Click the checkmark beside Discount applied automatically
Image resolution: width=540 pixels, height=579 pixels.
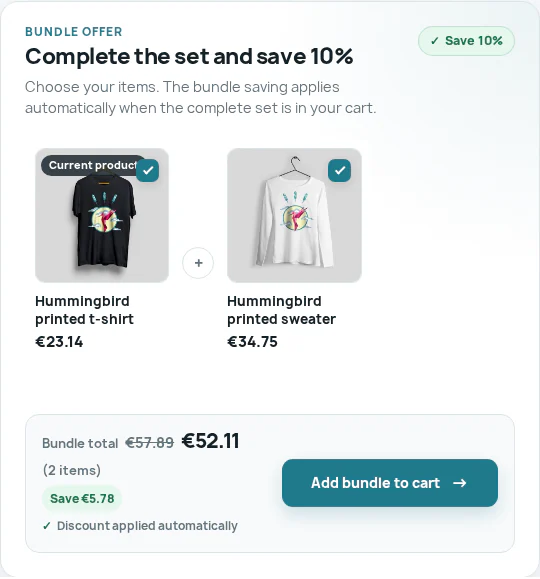[x=47, y=525]
